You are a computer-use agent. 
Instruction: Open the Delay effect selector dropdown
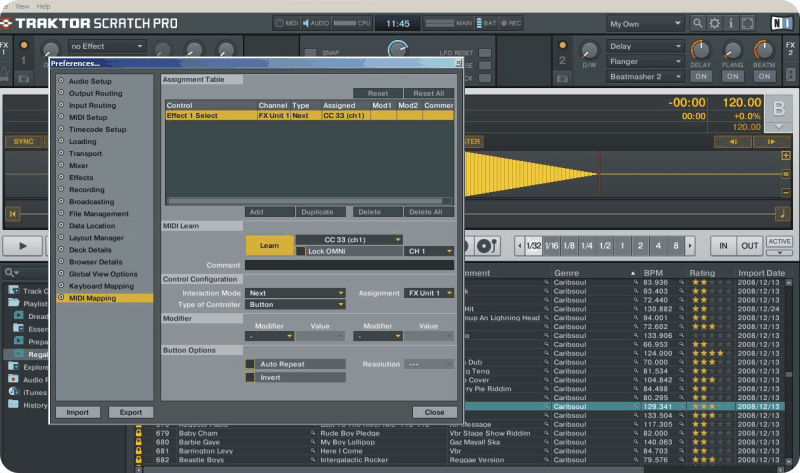[645, 46]
